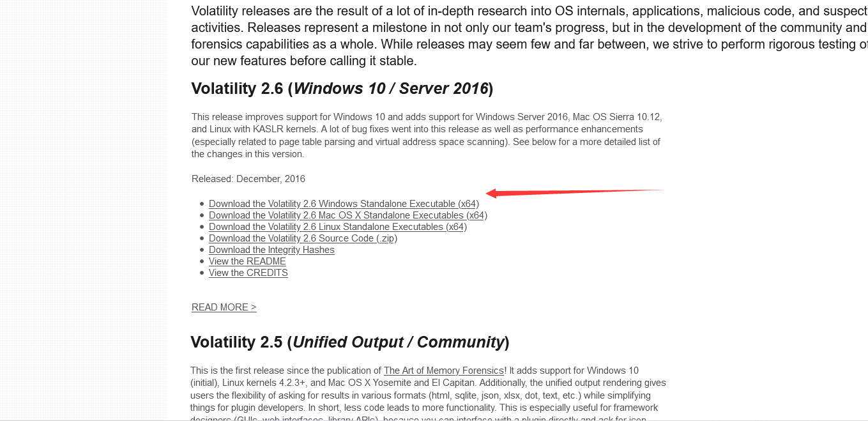Click the Windows 10 Server 2016 subtitle

click(x=391, y=88)
